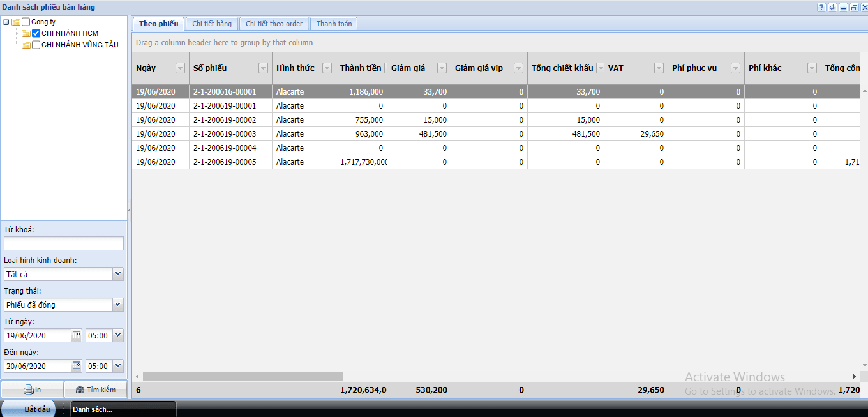This screenshot has height=417, width=868.
Task: Click the scroll left arrow of the grid
Action: 137,377
